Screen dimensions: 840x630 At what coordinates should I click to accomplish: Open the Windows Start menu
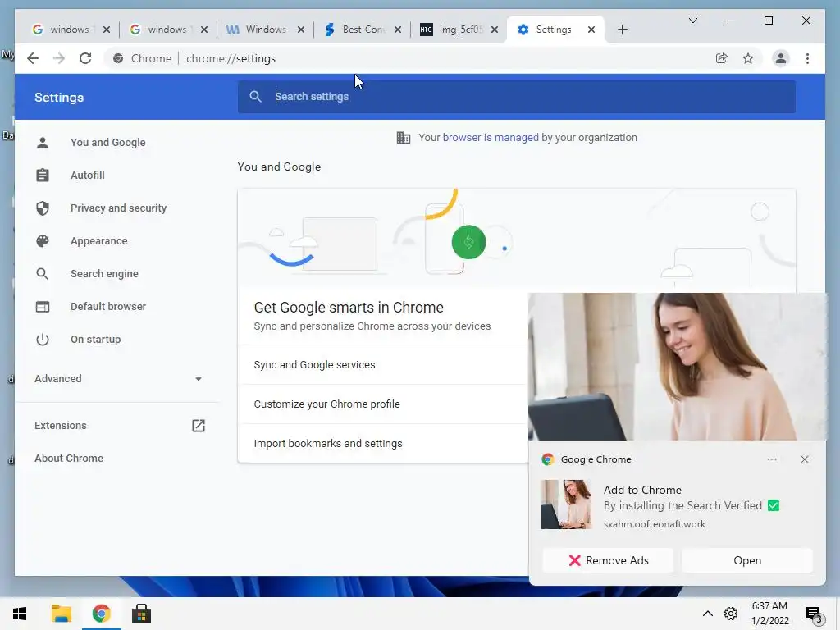click(20, 614)
